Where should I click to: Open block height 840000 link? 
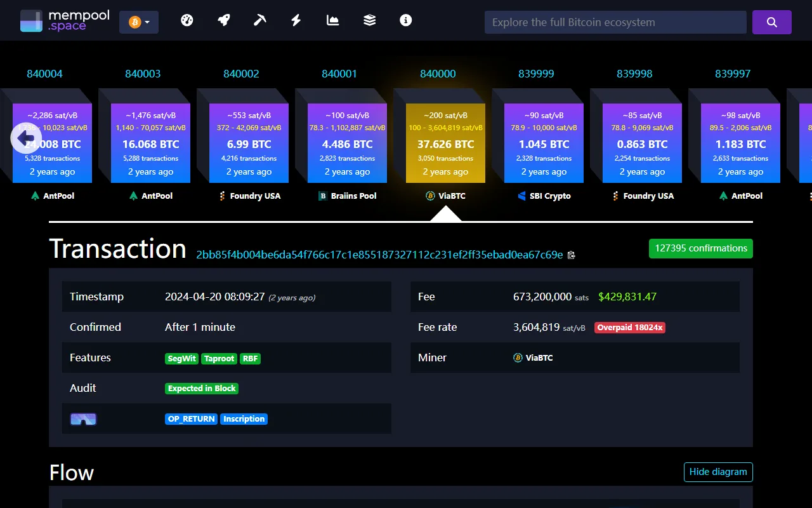pyautogui.click(x=438, y=74)
